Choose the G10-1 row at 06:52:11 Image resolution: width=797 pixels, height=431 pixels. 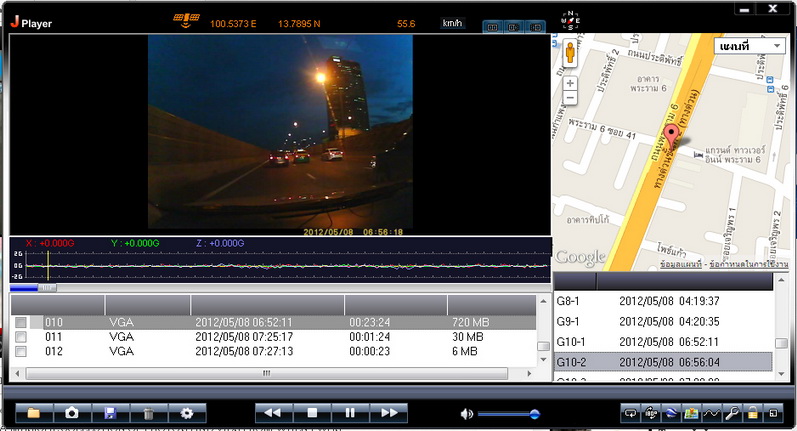pyautogui.click(x=660, y=341)
